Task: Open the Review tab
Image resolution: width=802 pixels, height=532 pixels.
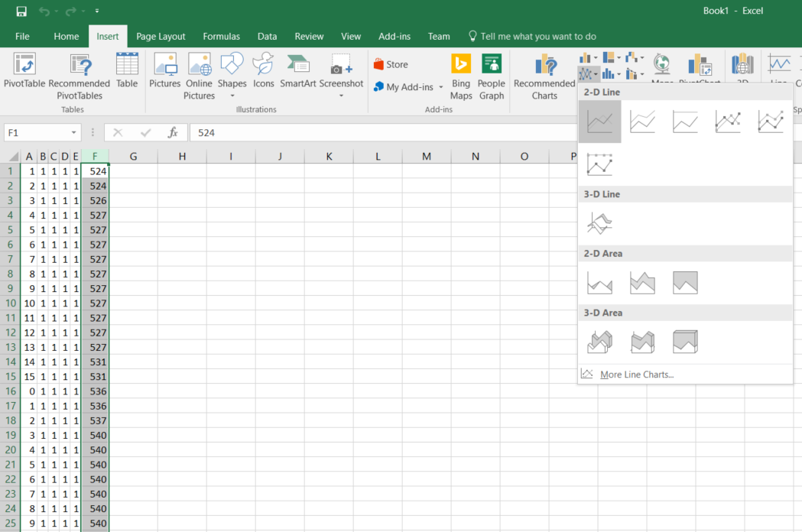Action: coord(309,36)
